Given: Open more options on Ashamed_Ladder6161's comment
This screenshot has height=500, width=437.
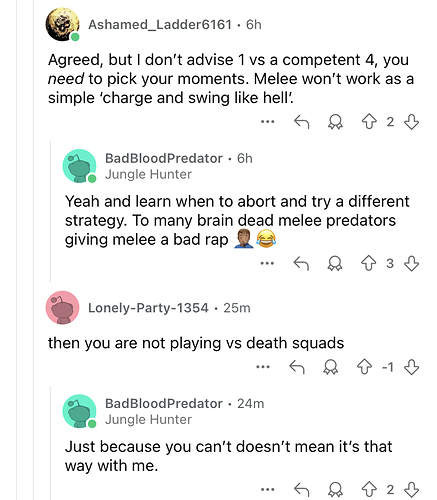Looking at the screenshot, I should coord(268,122).
